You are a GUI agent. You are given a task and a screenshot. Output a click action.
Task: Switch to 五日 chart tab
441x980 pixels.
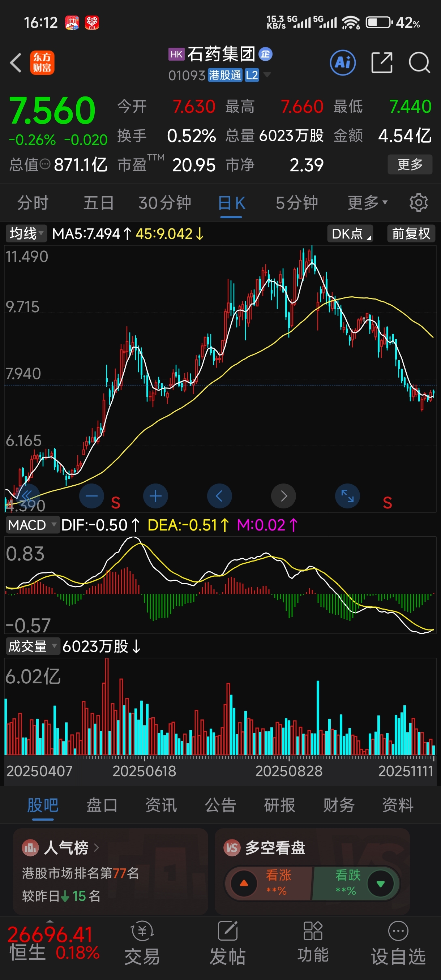[x=99, y=203]
